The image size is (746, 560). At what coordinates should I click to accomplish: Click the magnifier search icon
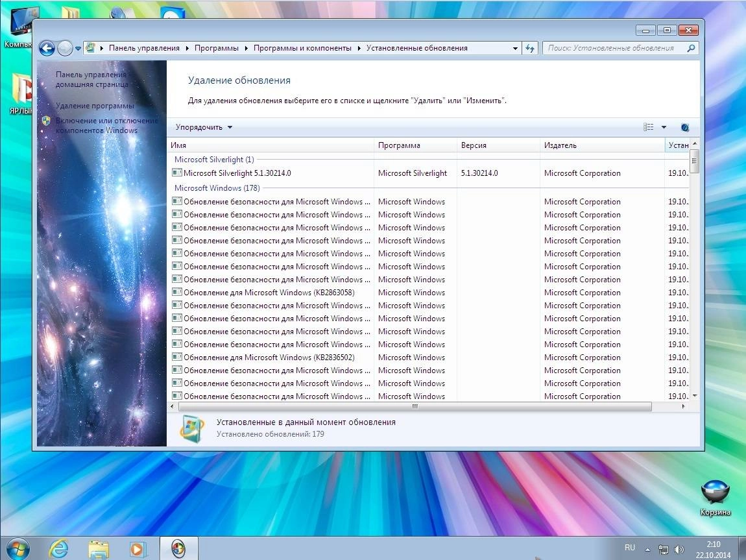(692, 48)
